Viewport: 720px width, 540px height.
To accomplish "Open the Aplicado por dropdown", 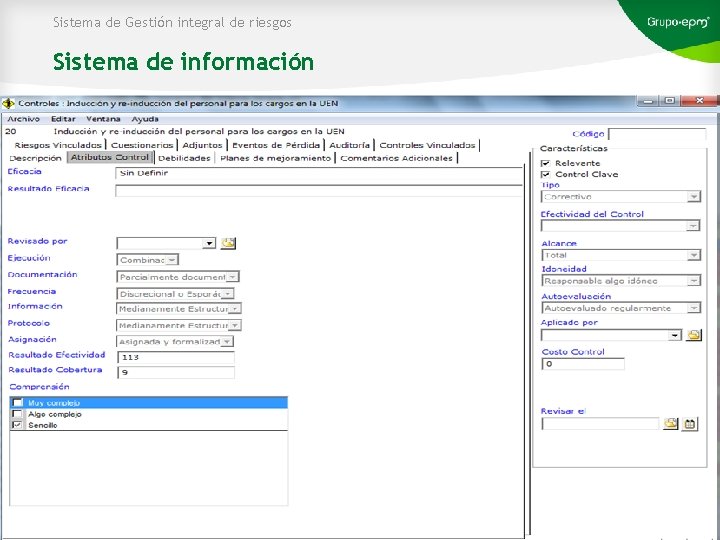I will (675, 336).
